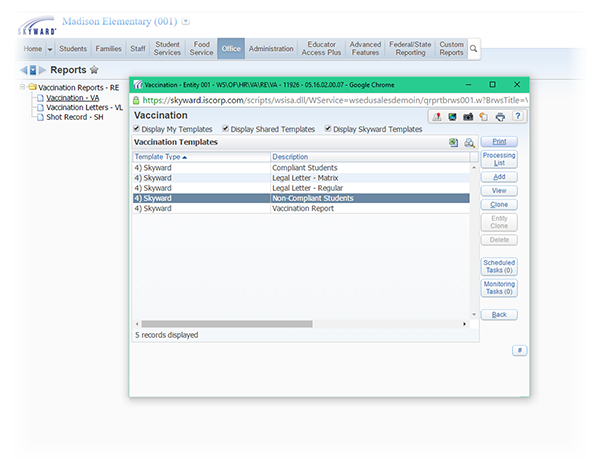Screen dimensions: 600x469
Task: Collapse the Vaccination Reports - RE folder
Action: (23, 87)
